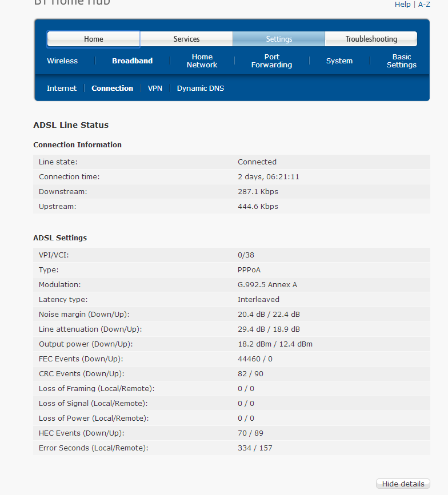448x495 pixels.
Task: Click connection time '2 days, 06:21:11'
Action: click(268, 177)
